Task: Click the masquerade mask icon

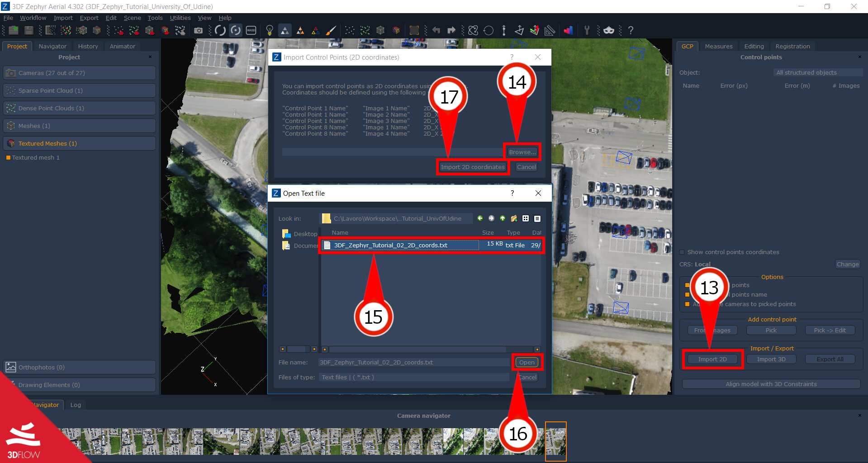Action: (609, 30)
